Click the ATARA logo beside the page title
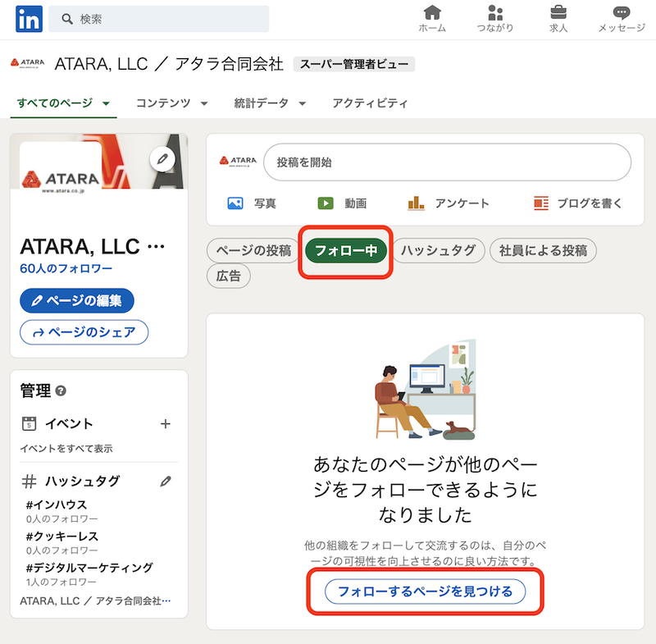 [28, 64]
